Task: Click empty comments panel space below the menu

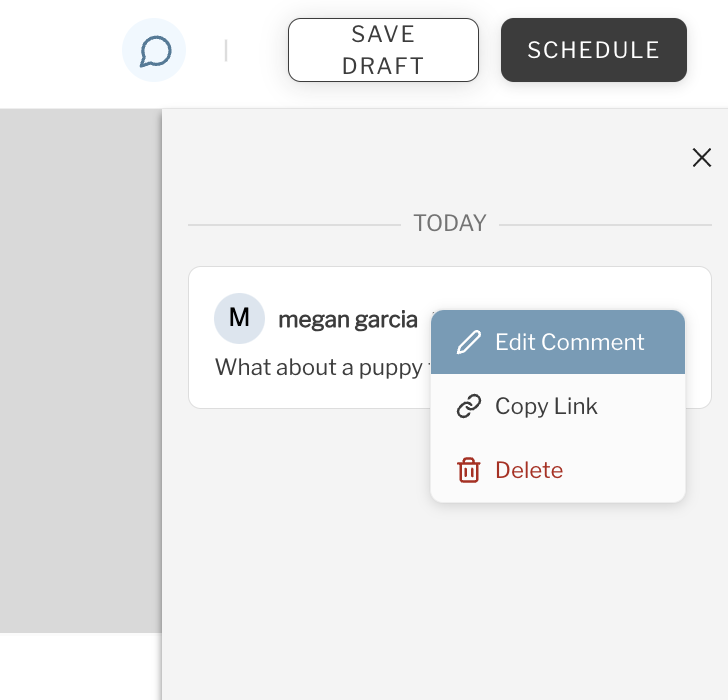Action: click(x=440, y=600)
